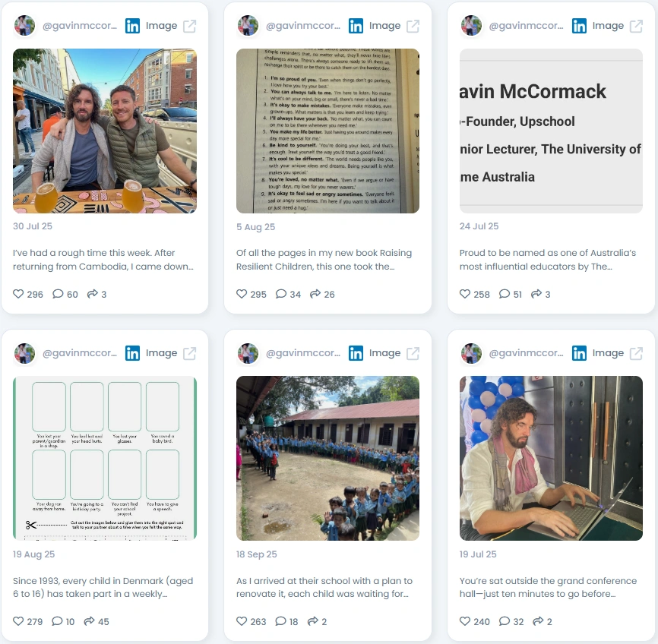Open external link on 19 Aug 25 post

coord(190,353)
